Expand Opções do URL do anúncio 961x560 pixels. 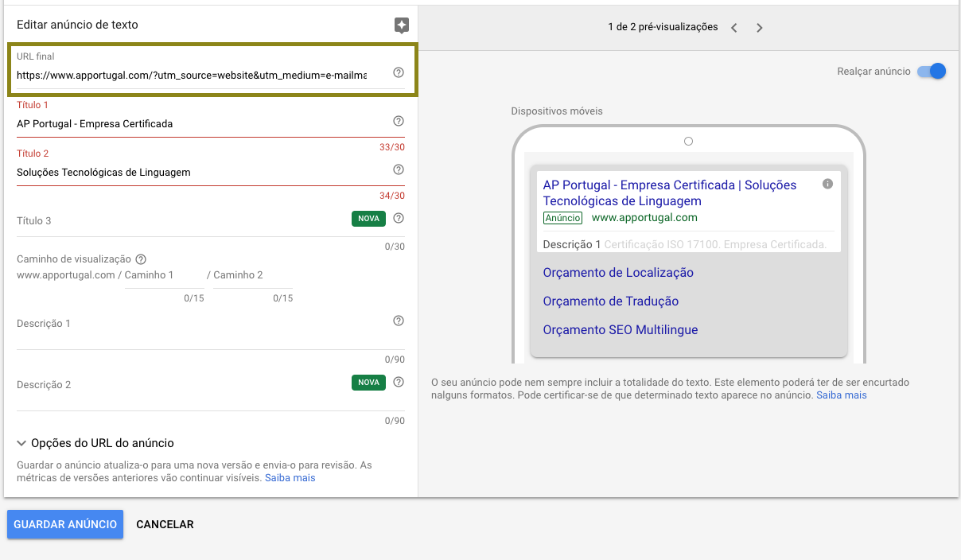click(x=95, y=443)
